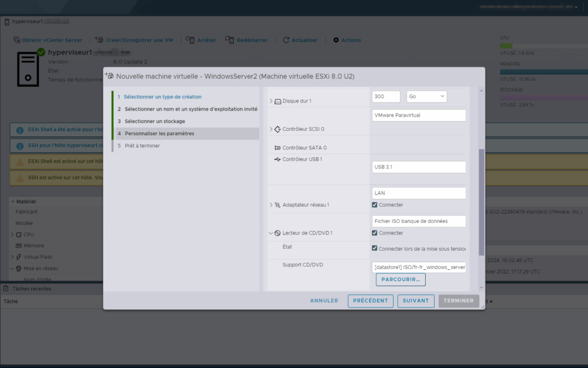Go to step 1 Sélectionner un type de création

163,97
